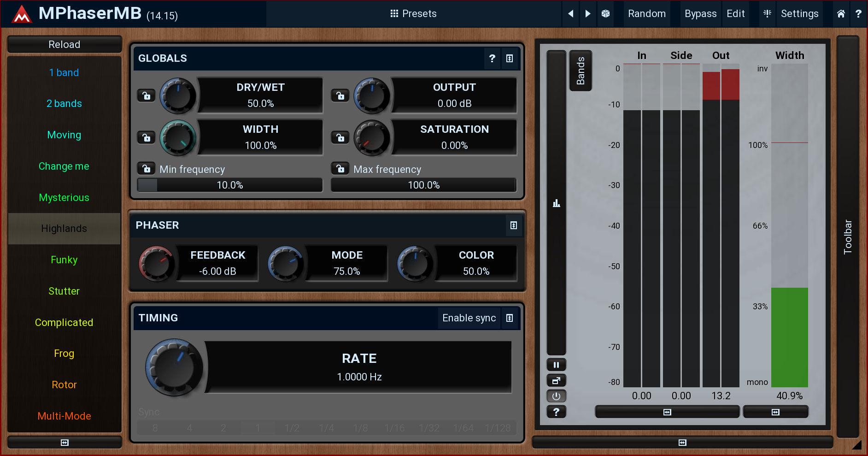Select the Funky preset

(x=64, y=260)
